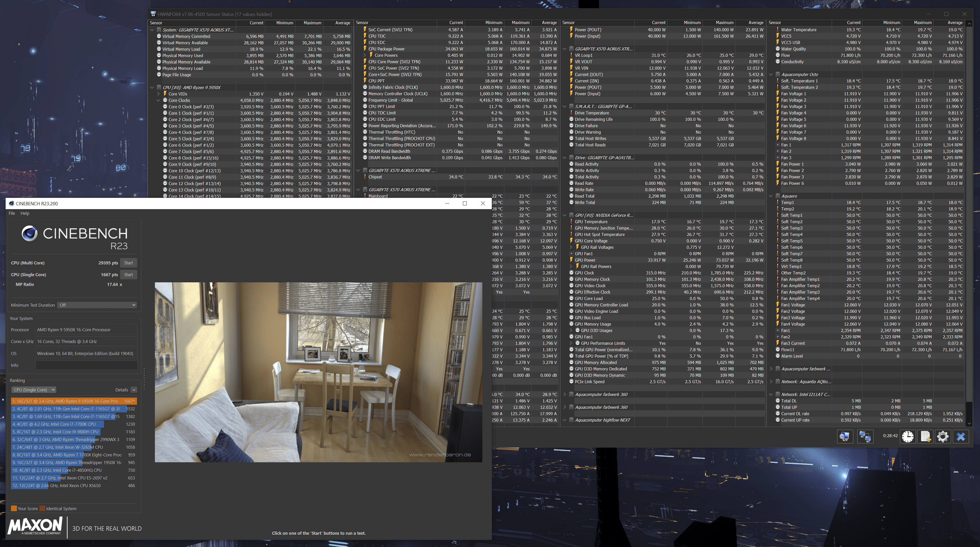
Task: Open HWiNFO summary window icon (monitor with magnifier)
Action: click(845, 436)
